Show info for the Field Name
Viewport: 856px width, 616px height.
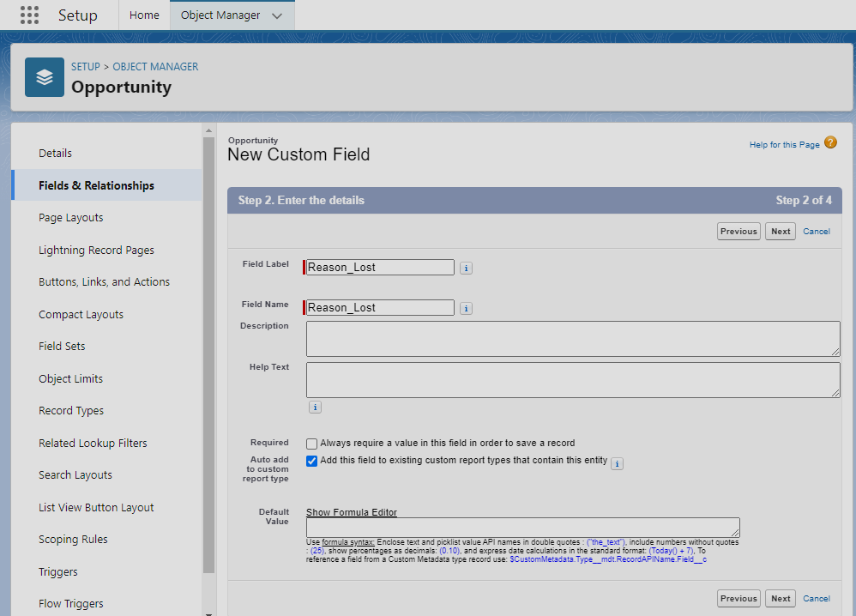tap(466, 309)
